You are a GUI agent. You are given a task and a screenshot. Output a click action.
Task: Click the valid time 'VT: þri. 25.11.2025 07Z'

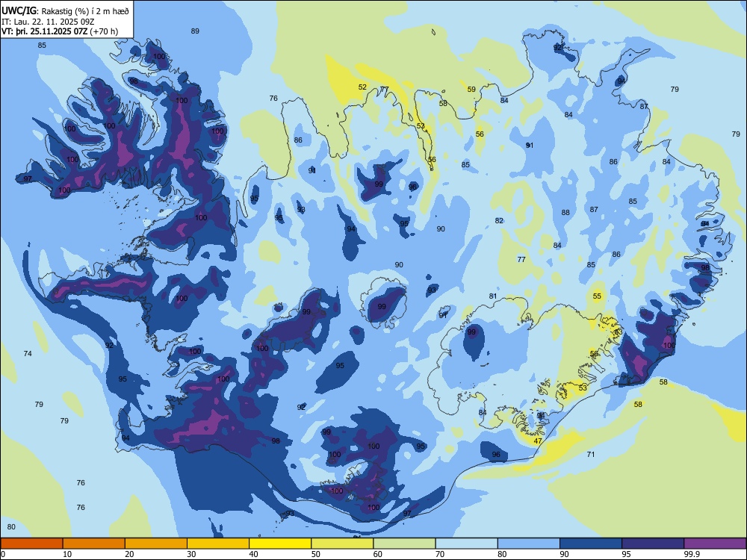[x=44, y=32]
